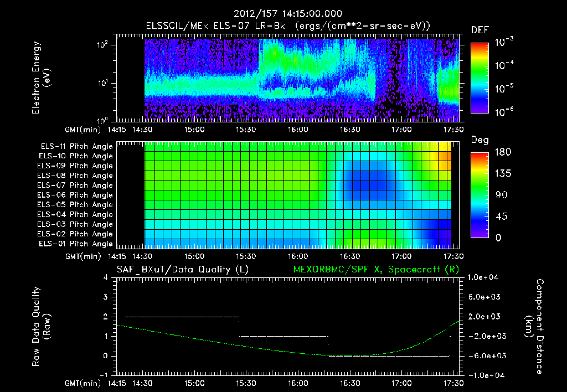Click the green spacecraft SPF X orbit curve
567x392 pixels.
287,351
